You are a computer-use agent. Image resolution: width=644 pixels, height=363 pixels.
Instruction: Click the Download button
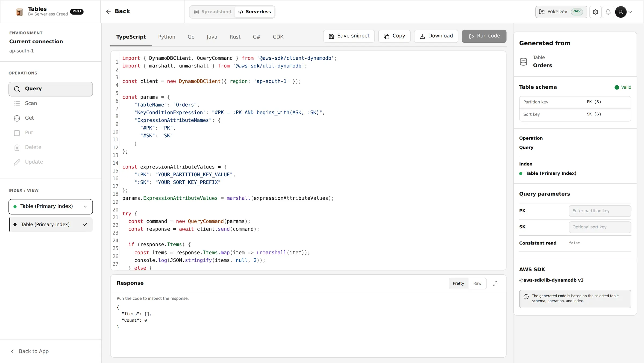pyautogui.click(x=436, y=36)
